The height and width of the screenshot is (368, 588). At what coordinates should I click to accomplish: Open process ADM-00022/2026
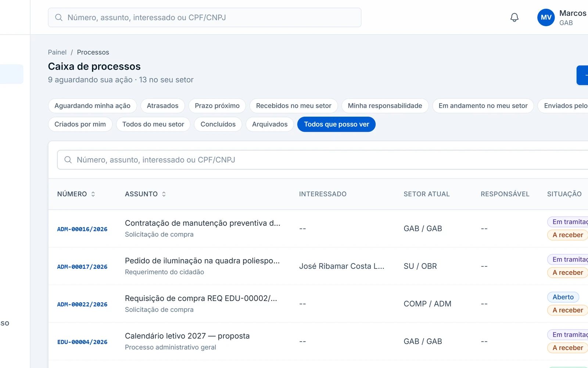82,304
